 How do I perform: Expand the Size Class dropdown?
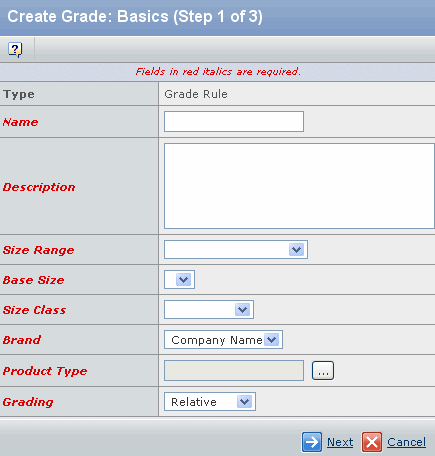click(x=209, y=309)
